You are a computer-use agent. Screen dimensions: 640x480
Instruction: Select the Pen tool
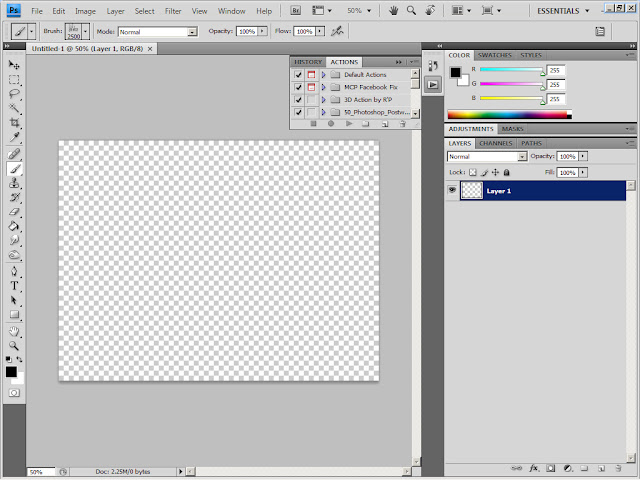[14, 271]
